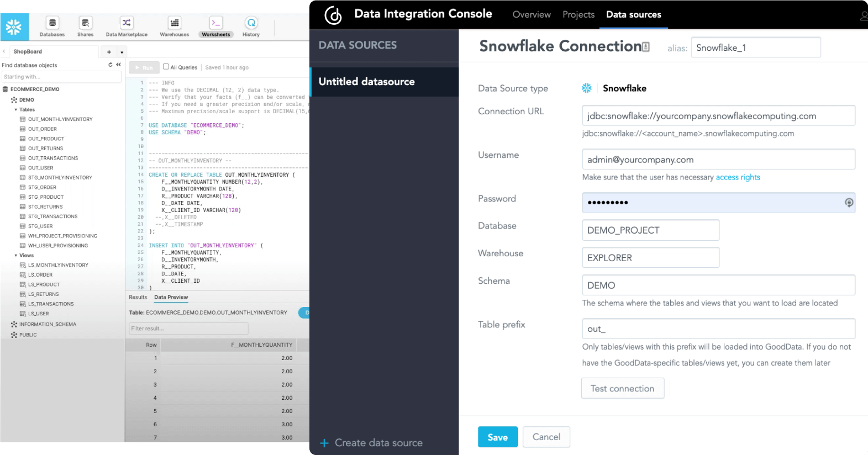The height and width of the screenshot is (455, 868).
Task: Open the Shares section in Snowflake
Action: [x=85, y=26]
